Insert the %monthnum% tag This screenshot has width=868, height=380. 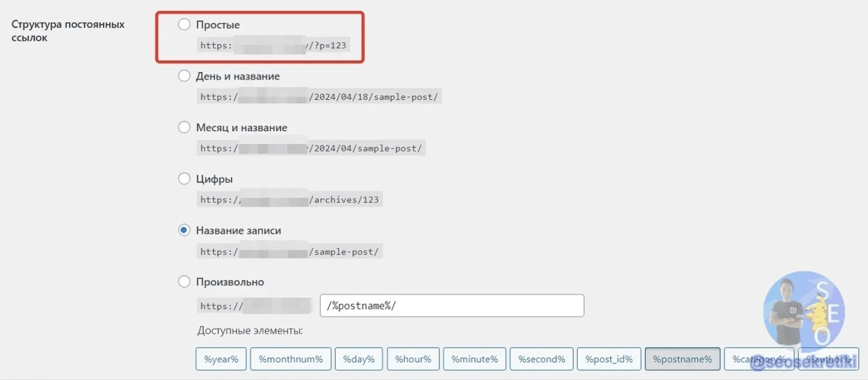click(290, 359)
